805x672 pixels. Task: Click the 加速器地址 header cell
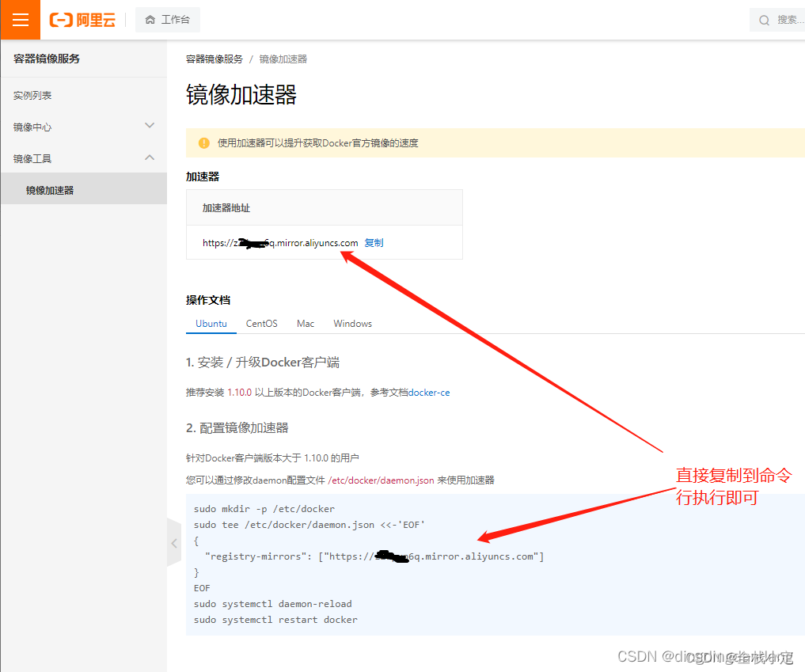point(325,207)
